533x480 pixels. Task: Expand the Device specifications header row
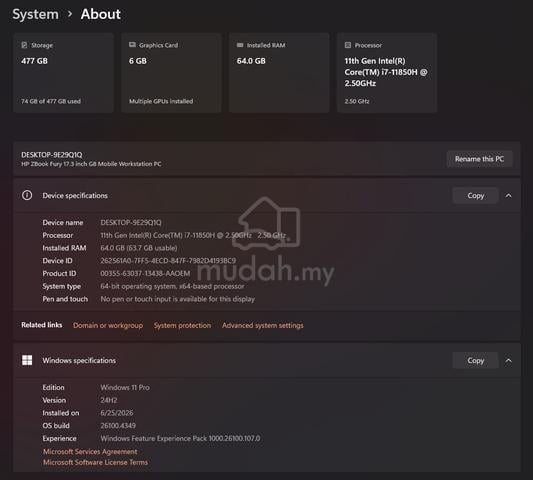pyautogui.click(x=267, y=195)
